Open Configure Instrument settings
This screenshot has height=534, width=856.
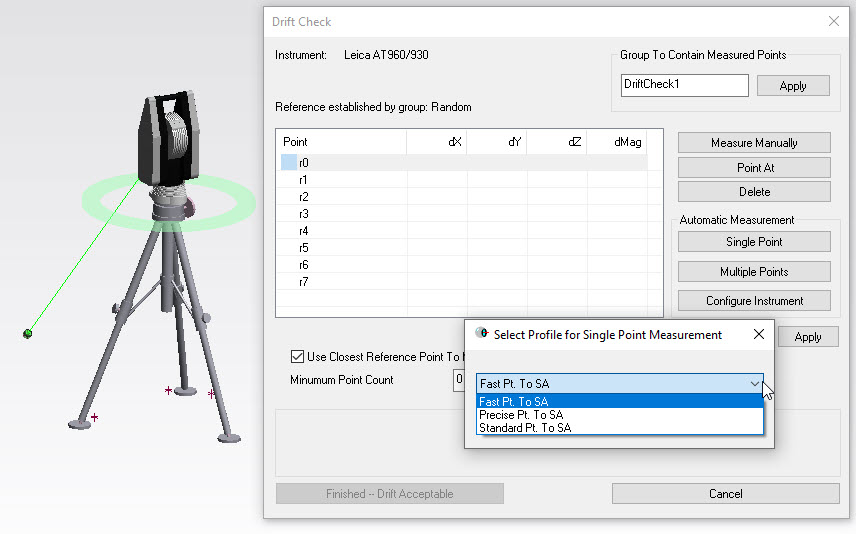point(754,301)
